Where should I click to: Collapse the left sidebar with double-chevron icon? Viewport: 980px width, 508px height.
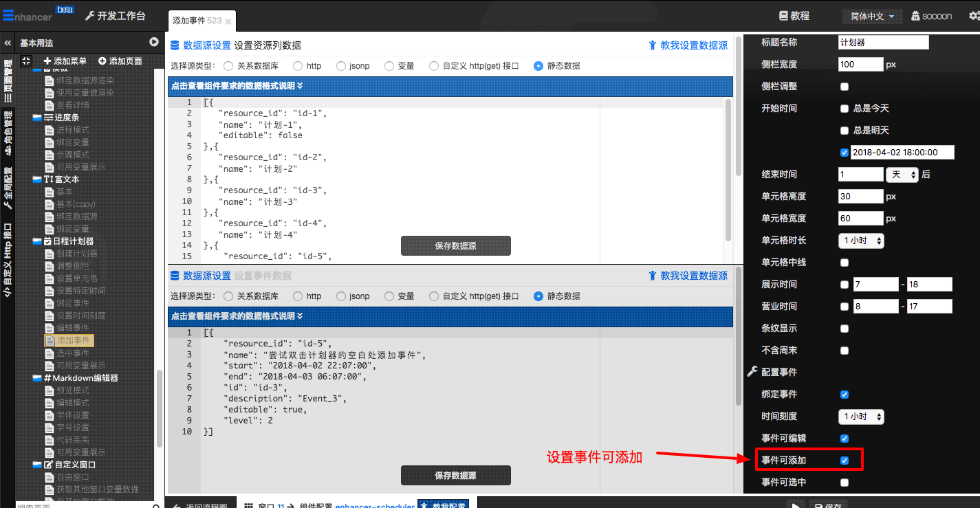click(8, 43)
